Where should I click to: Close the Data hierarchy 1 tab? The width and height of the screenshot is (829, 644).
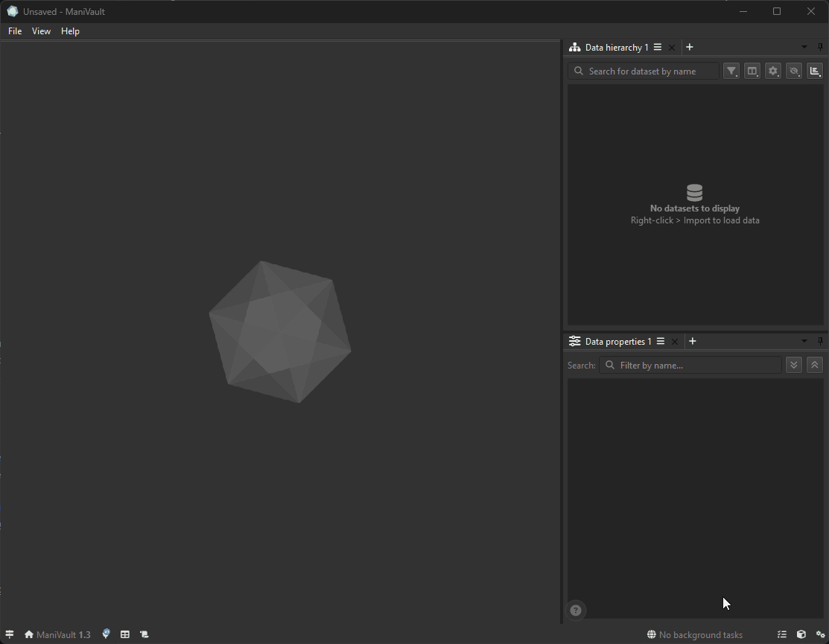(x=671, y=48)
